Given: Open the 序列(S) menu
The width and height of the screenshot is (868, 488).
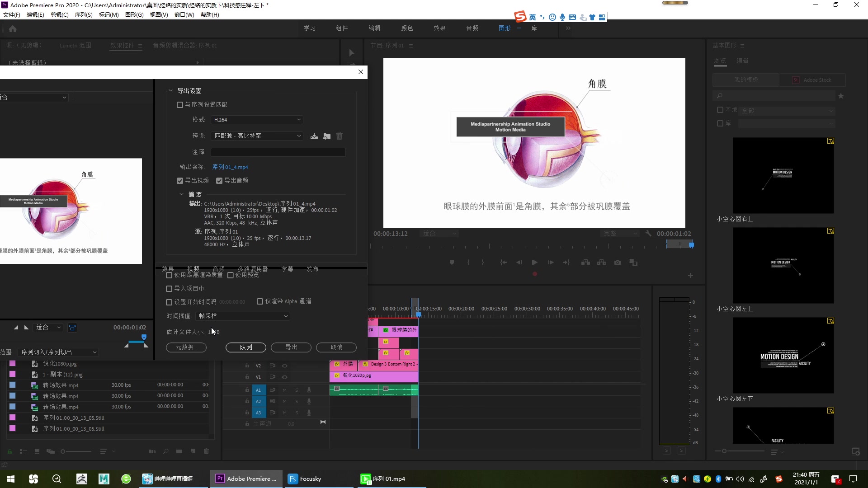Looking at the screenshot, I should pyautogui.click(x=83, y=15).
